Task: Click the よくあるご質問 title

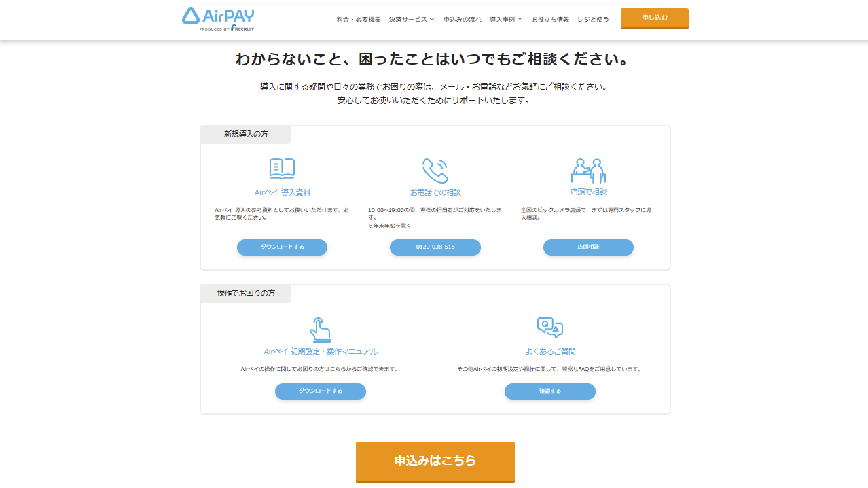Action: pos(550,351)
